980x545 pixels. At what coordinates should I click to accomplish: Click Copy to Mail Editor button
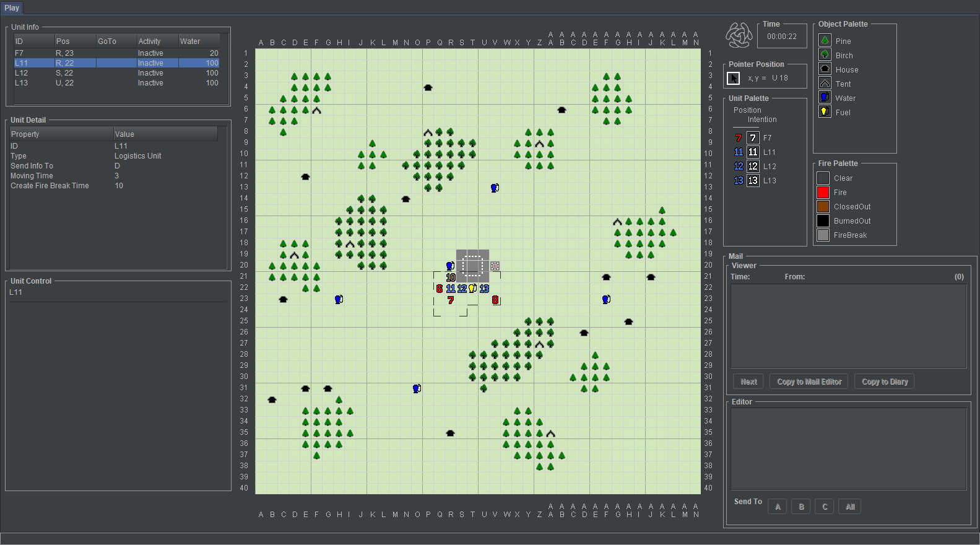809,382
